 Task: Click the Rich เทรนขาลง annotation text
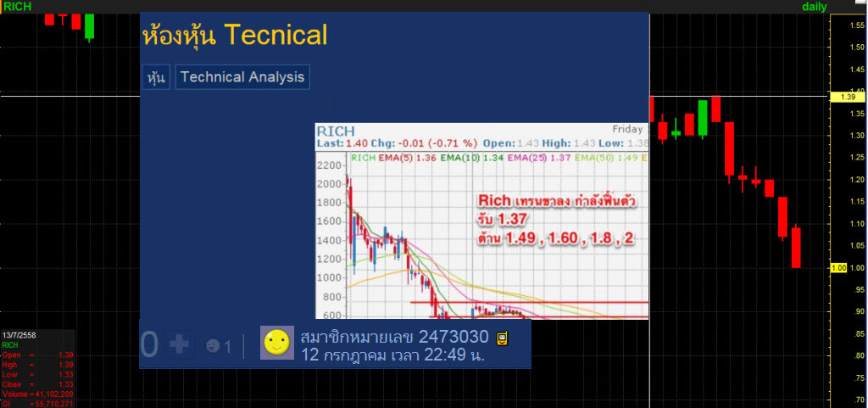[x=556, y=201]
